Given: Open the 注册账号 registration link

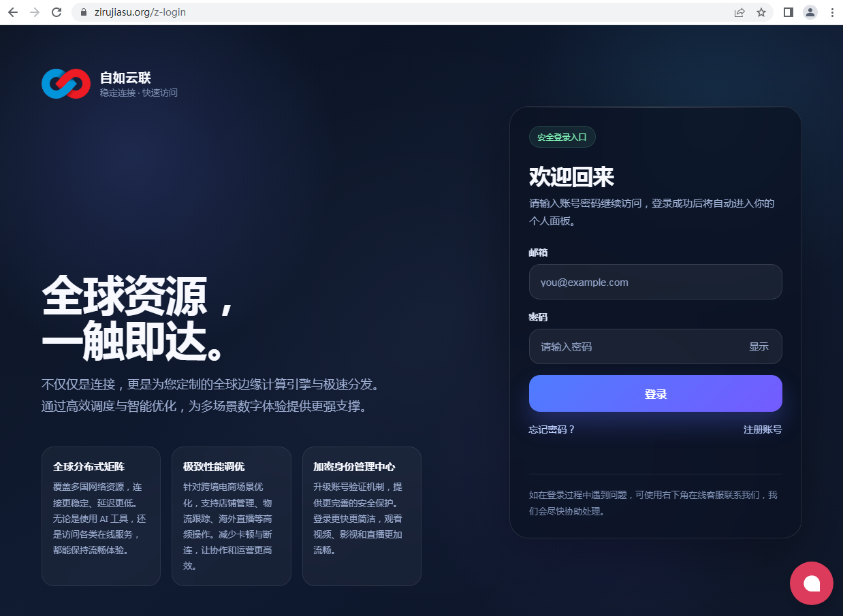Looking at the screenshot, I should (x=762, y=429).
